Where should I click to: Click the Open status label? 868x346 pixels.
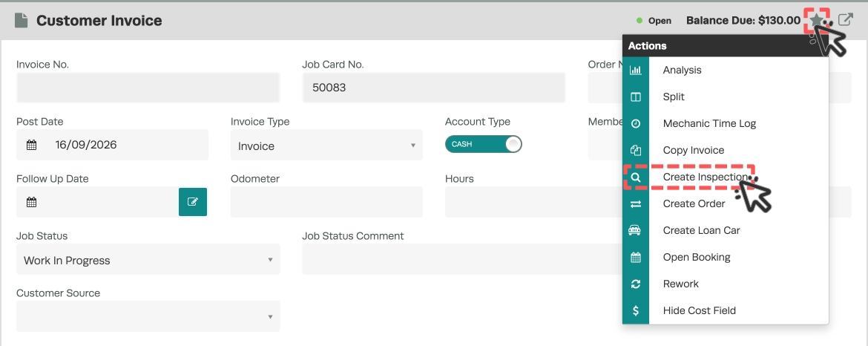(x=660, y=21)
